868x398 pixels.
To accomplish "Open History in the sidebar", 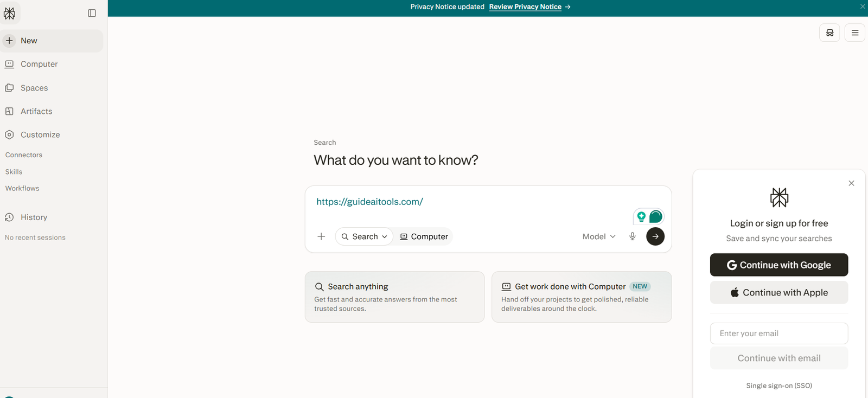I will click(x=52, y=217).
